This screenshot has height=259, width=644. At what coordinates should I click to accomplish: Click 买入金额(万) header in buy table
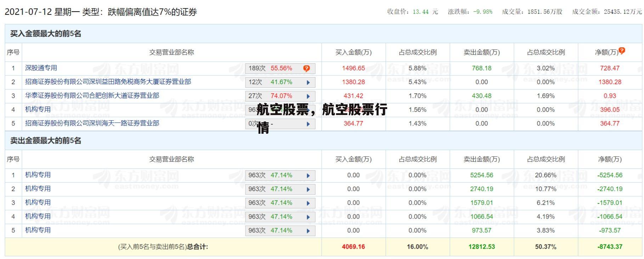click(354, 52)
